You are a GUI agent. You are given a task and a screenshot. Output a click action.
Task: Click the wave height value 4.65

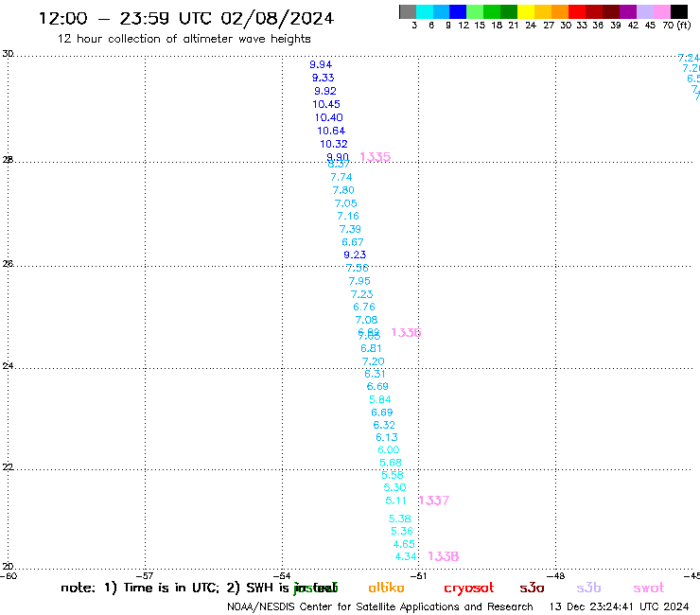(404, 544)
